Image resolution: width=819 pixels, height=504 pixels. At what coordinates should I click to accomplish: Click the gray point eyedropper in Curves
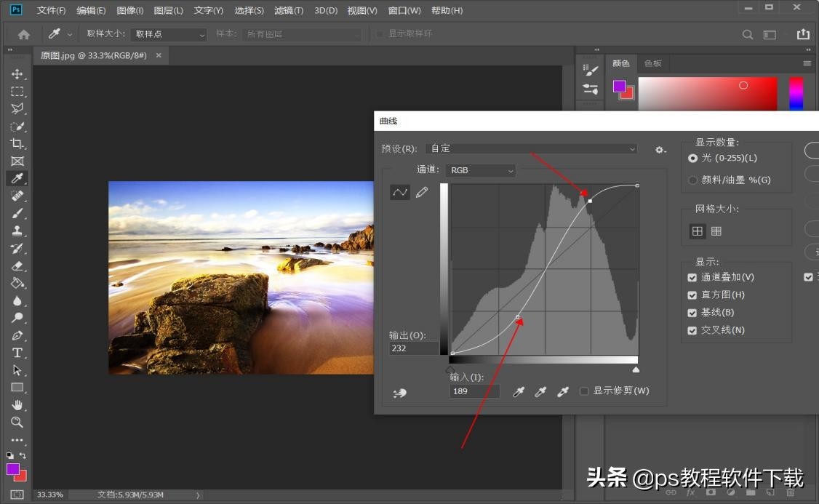(x=540, y=392)
